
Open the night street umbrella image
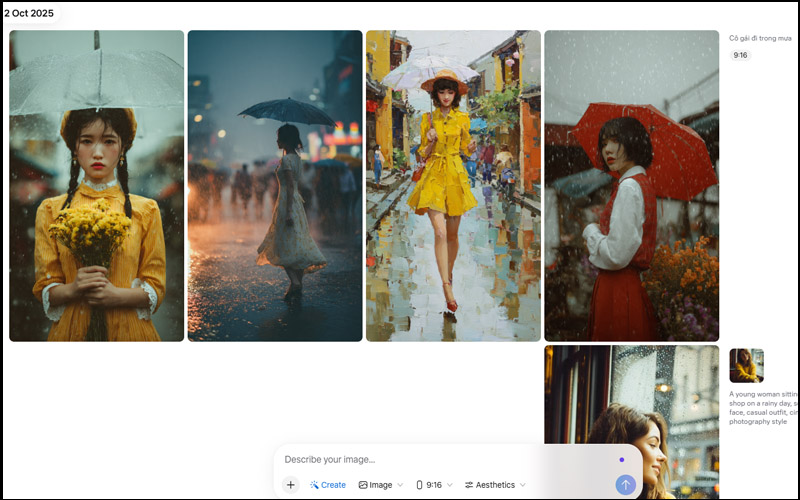(x=275, y=186)
